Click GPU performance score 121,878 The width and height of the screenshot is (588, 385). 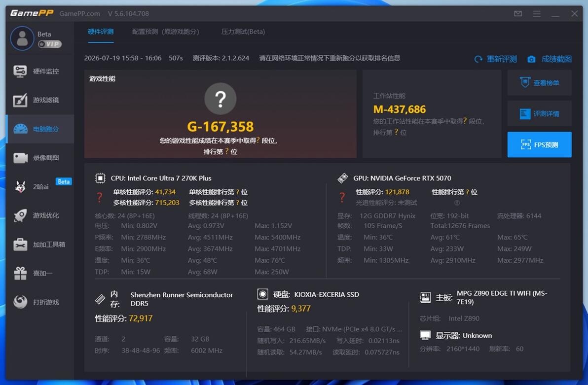coord(397,192)
